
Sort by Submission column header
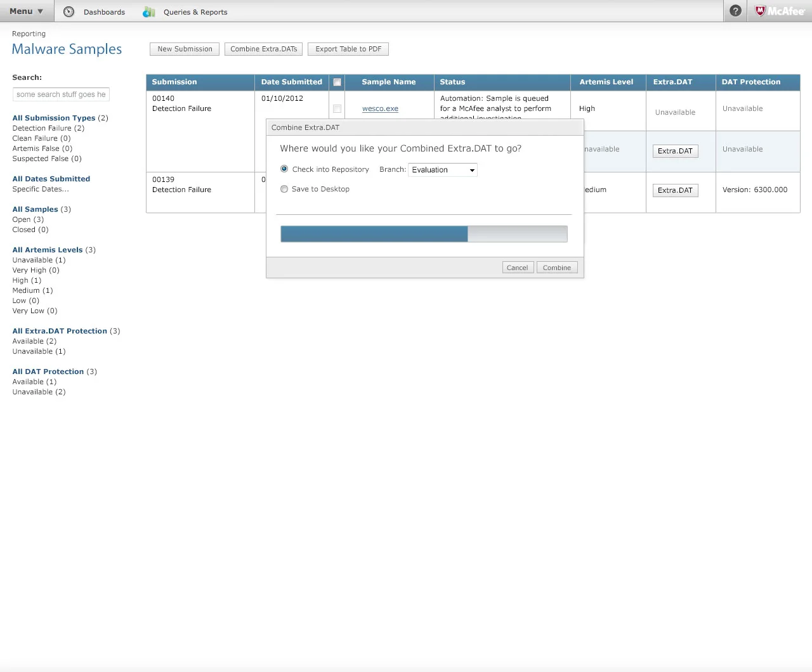200,82
